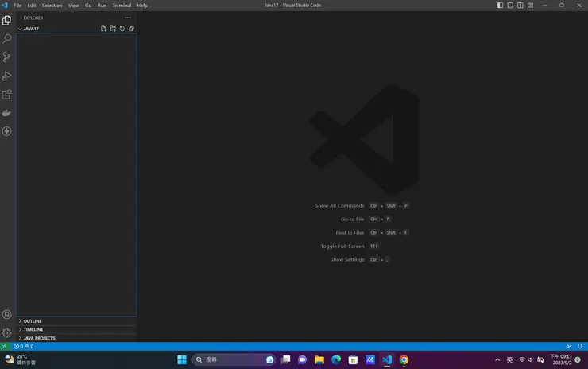Click the EXPLORER panel title
The width and height of the screenshot is (588, 369).
pyautogui.click(x=33, y=17)
